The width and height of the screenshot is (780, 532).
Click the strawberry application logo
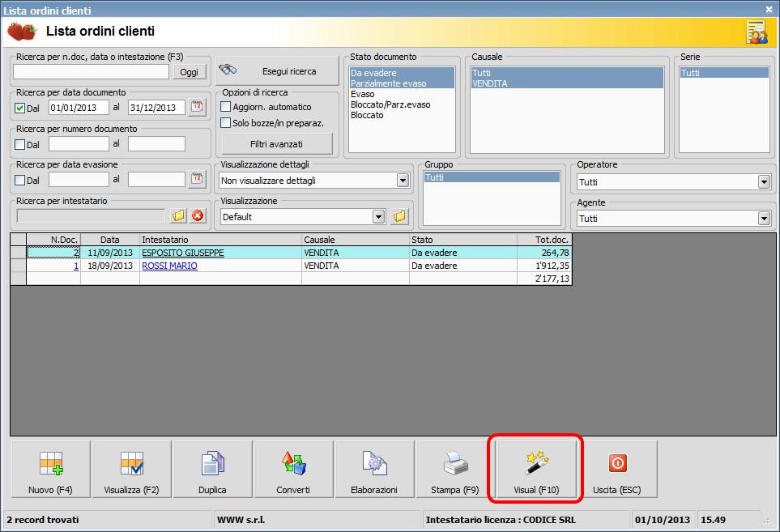(x=22, y=32)
